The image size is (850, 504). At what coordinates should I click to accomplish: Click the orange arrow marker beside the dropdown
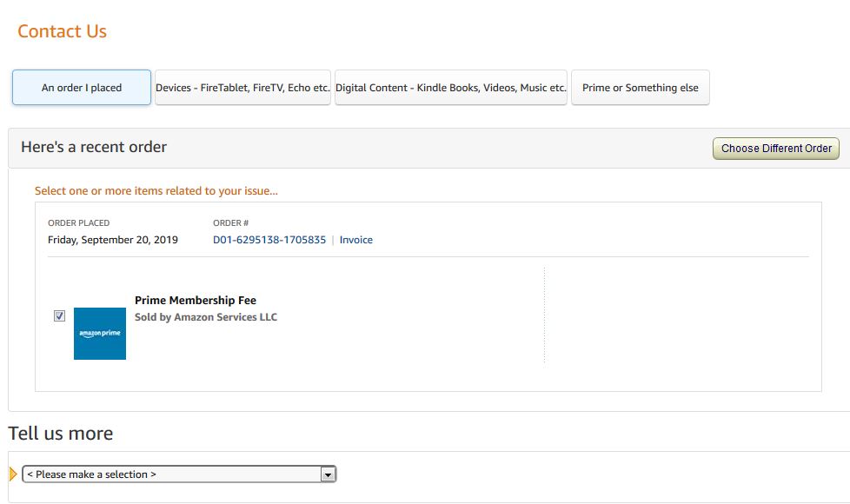point(13,474)
